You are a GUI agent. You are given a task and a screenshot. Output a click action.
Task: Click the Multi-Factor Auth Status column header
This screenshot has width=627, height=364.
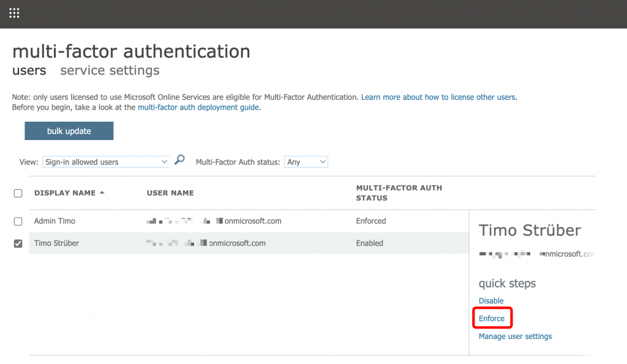(x=399, y=193)
